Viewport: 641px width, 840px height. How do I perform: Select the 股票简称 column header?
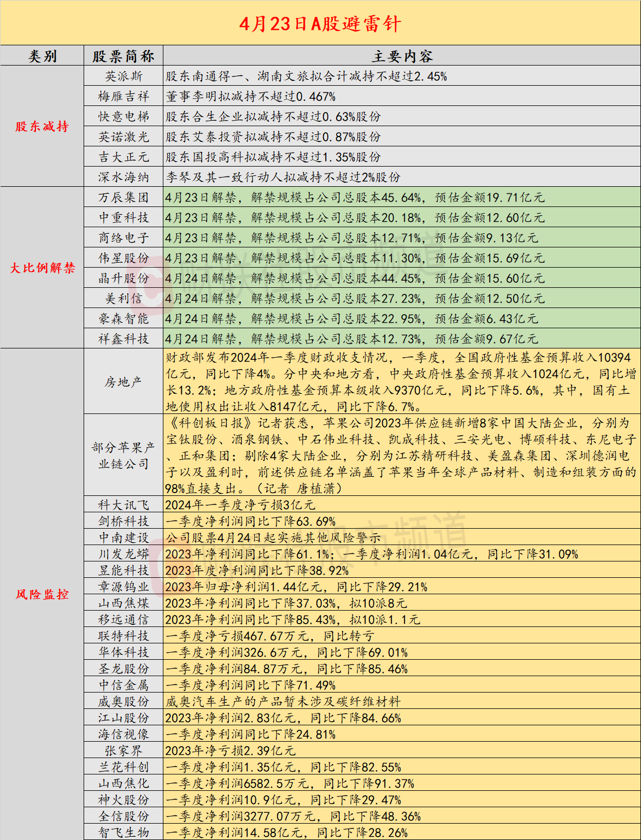pyautogui.click(x=124, y=56)
